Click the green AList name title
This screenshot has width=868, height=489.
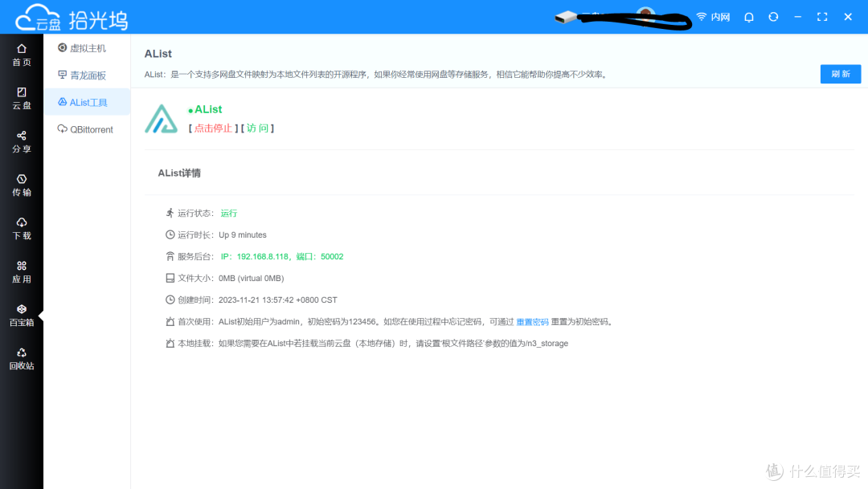coord(207,109)
